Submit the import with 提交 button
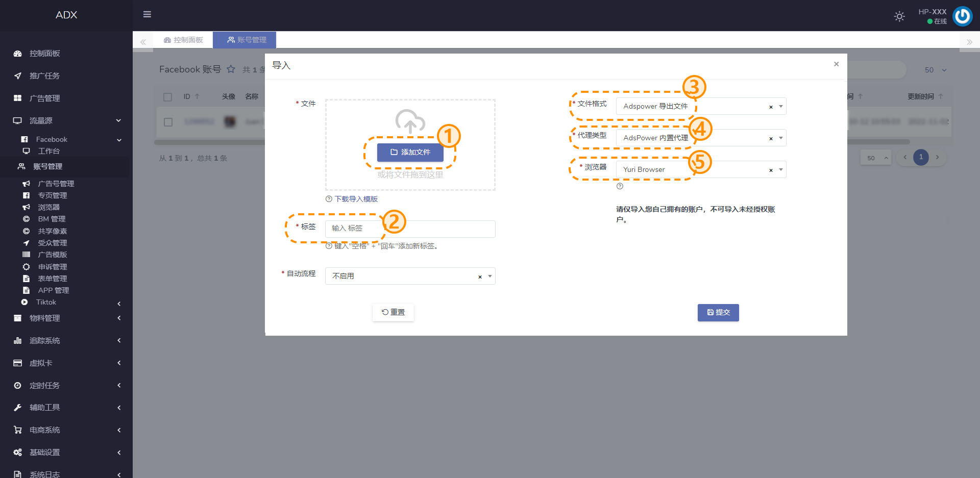This screenshot has width=980, height=478. pos(718,312)
